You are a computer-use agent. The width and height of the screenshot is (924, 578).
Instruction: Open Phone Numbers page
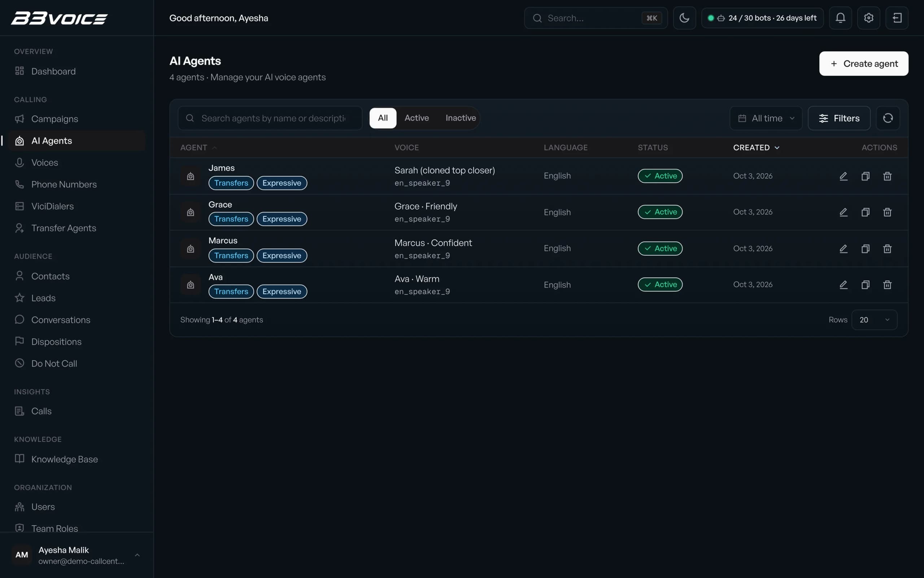tap(77, 184)
